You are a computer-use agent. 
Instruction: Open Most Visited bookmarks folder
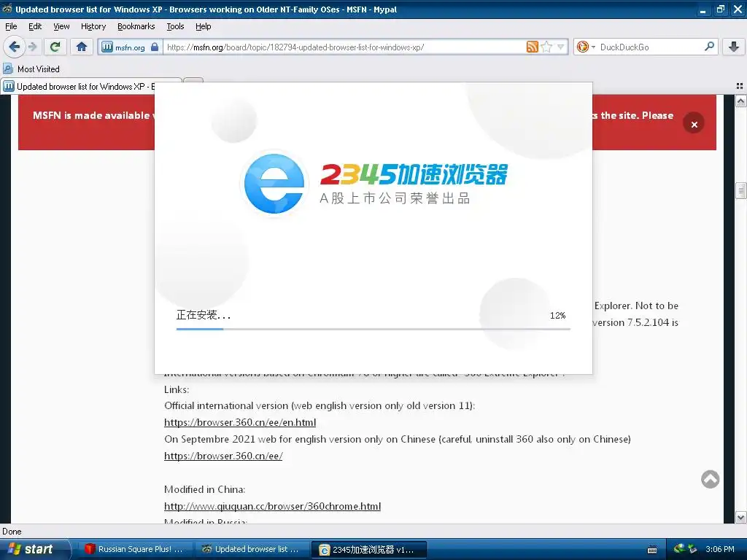pos(31,69)
